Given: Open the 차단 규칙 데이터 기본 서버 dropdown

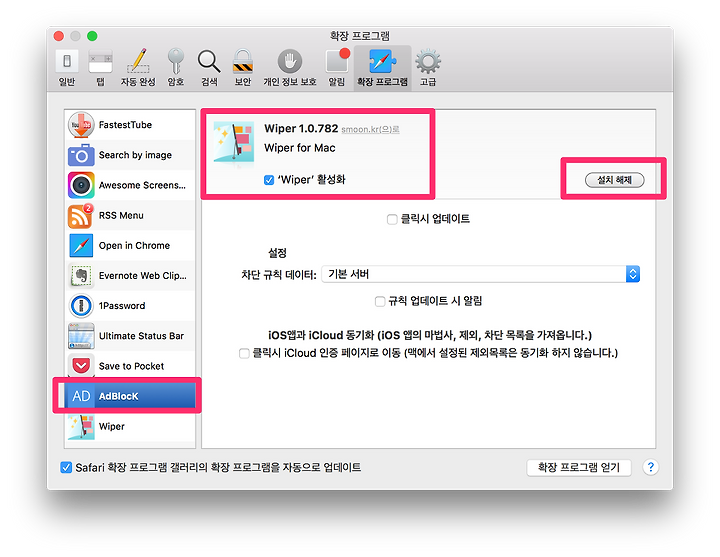Looking at the screenshot, I should 480,274.
